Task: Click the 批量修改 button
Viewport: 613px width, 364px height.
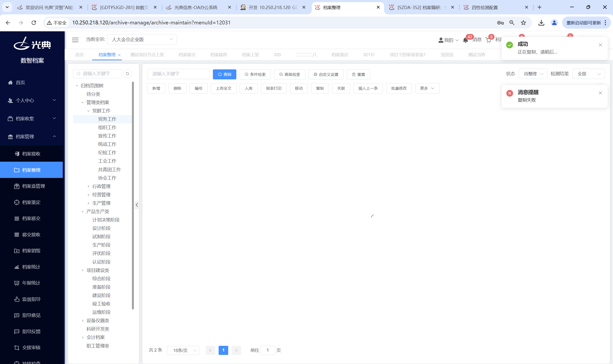Action: tap(399, 88)
